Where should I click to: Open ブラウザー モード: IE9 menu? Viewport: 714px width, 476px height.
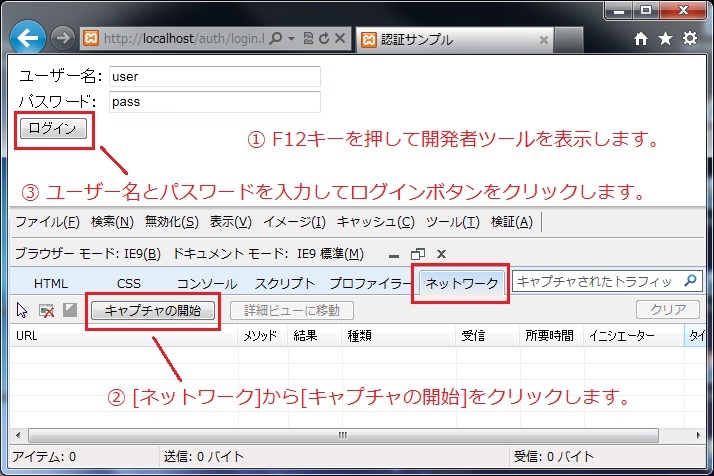(x=88, y=254)
